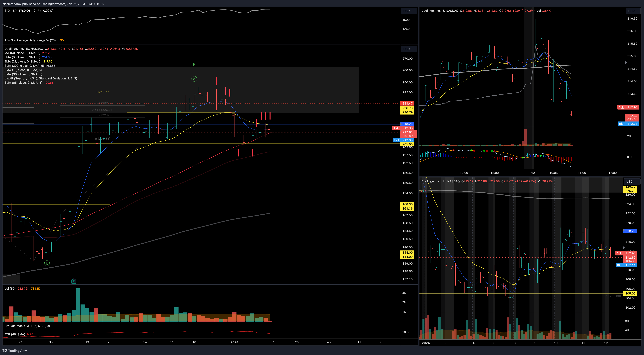Image resolution: width=644 pixels, height=355 pixels.
Task: Select the circled 'c' wave label
Action: pos(194,79)
